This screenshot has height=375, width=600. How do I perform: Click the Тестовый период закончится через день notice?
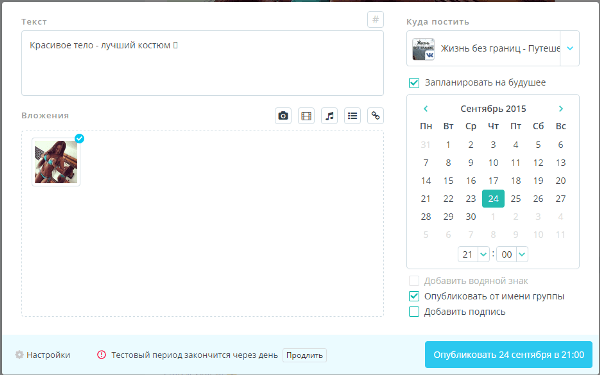click(194, 355)
